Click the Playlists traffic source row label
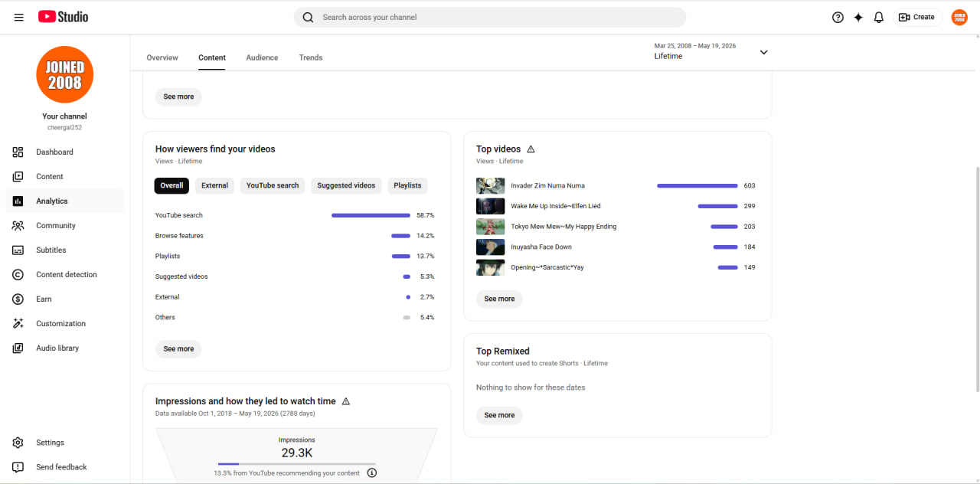This screenshot has width=980, height=484. tap(168, 256)
